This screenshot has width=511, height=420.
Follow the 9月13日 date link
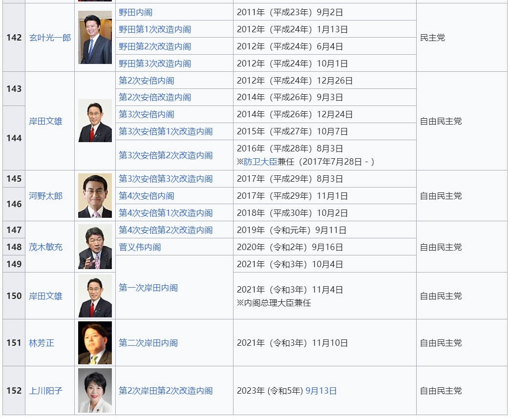[x=321, y=391]
